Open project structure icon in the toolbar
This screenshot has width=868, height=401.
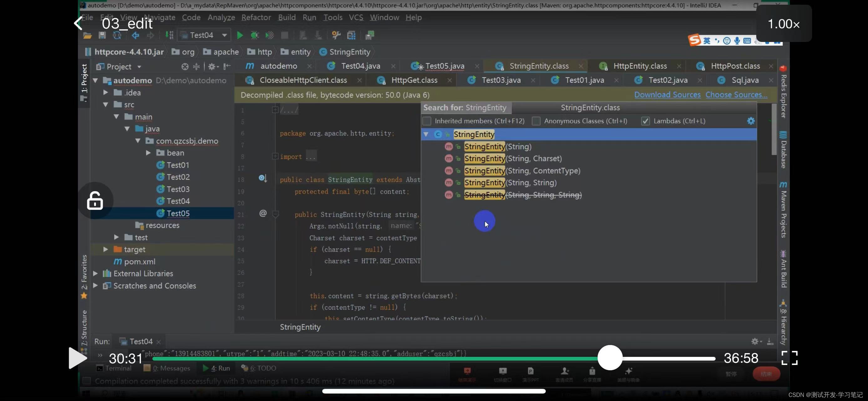[351, 35]
